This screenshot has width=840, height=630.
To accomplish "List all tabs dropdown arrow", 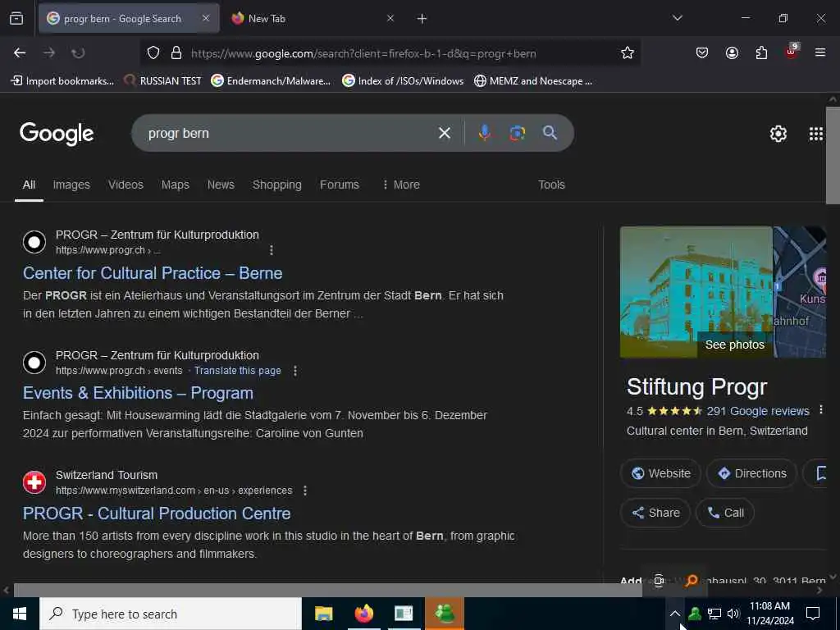I will coord(678,18).
